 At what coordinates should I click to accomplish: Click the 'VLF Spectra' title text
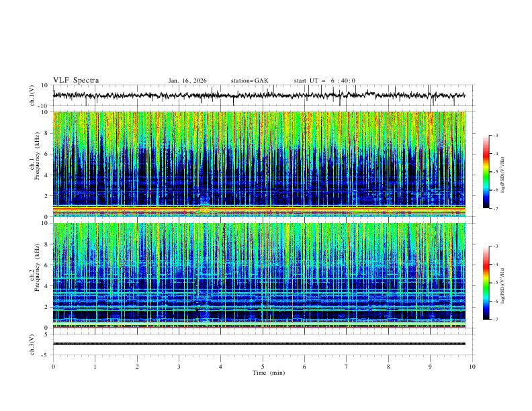(x=76, y=80)
